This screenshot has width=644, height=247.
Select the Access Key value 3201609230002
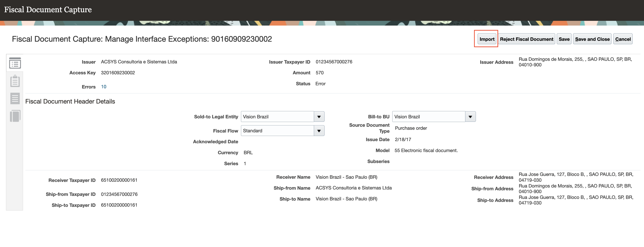pos(118,73)
